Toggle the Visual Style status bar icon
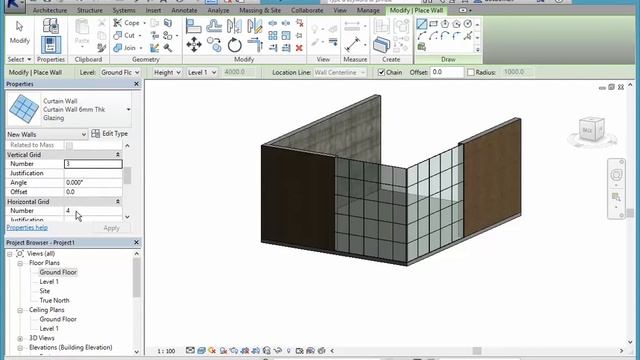The height and width of the screenshot is (360, 640). click(x=201, y=351)
